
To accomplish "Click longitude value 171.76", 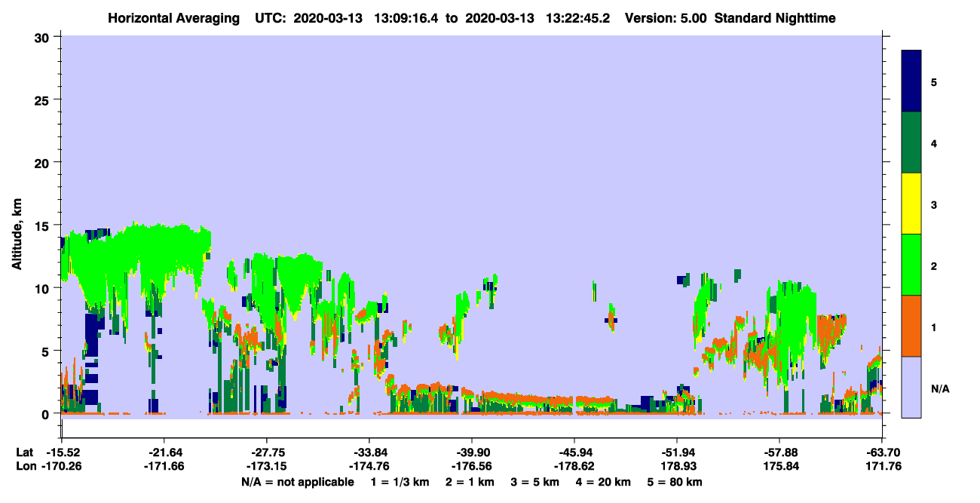I will [x=882, y=467].
